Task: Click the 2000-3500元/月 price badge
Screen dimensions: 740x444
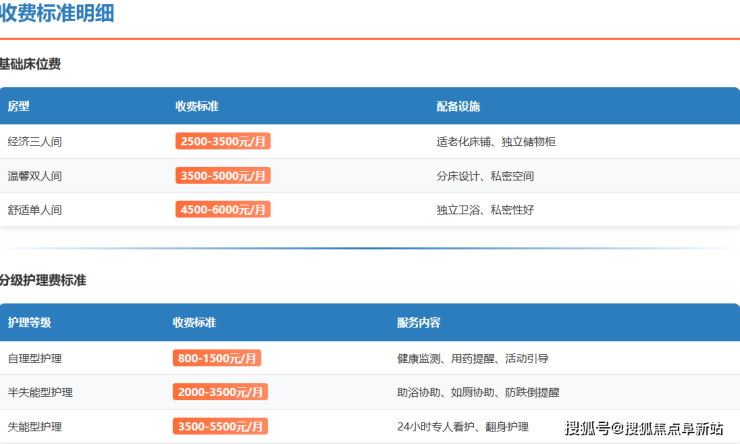Action: pyautogui.click(x=220, y=392)
